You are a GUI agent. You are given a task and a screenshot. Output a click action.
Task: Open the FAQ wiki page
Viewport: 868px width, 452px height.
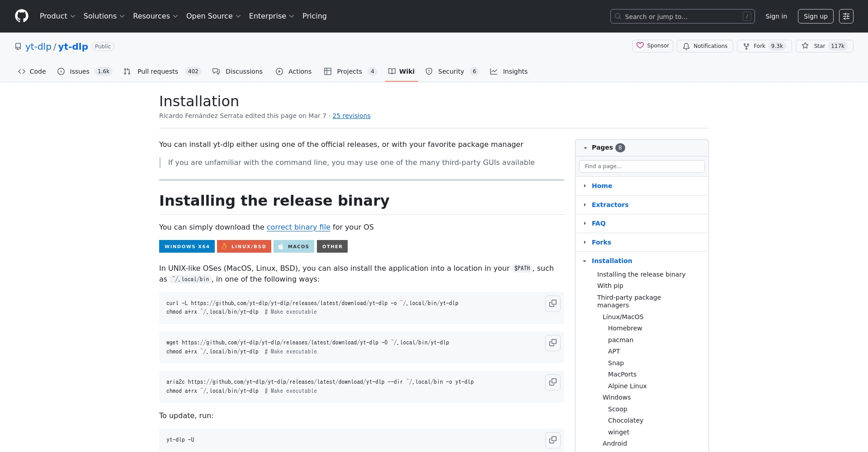pos(599,223)
